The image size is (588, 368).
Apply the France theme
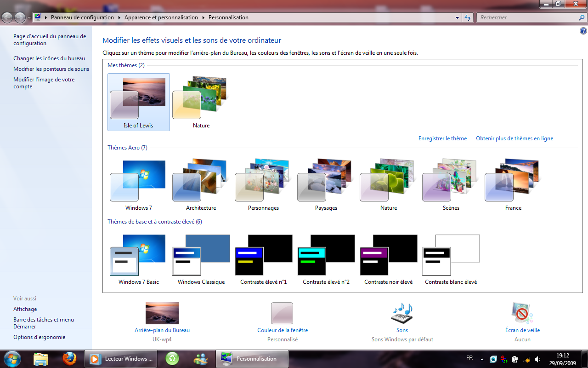513,185
